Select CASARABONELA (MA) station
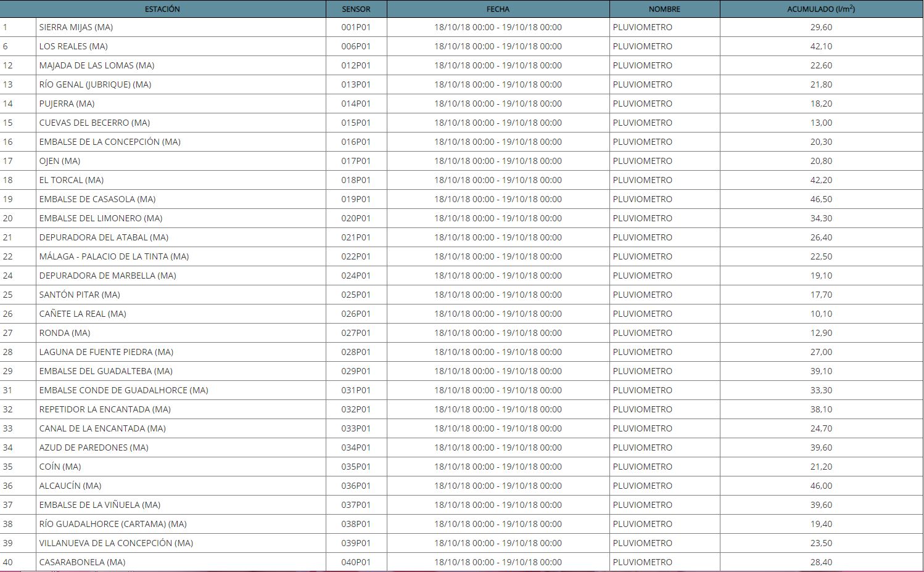The image size is (924, 572). (x=82, y=562)
